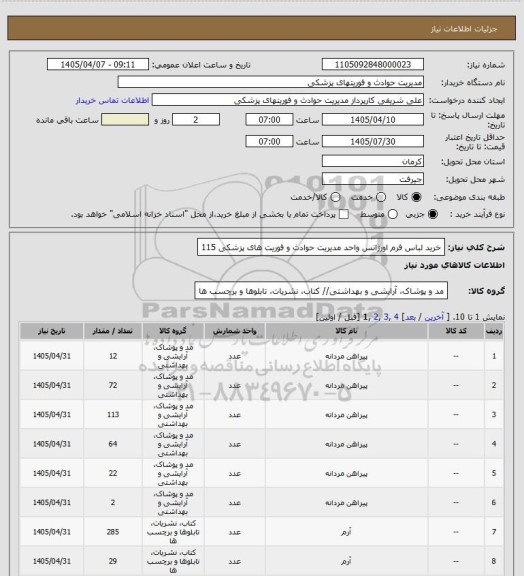Image resolution: width=524 pixels, height=576 pixels.
Task: Click quantity 113 in row 3
Action: pyautogui.click(x=113, y=414)
